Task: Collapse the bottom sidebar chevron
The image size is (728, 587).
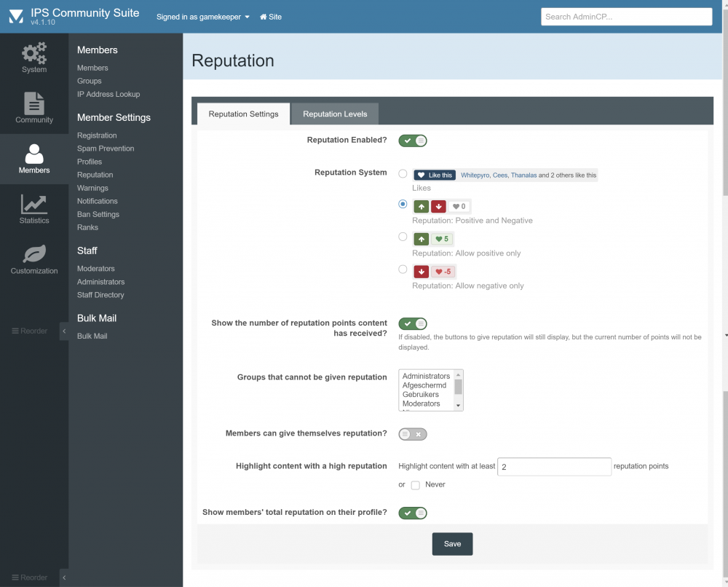Action: (64, 578)
